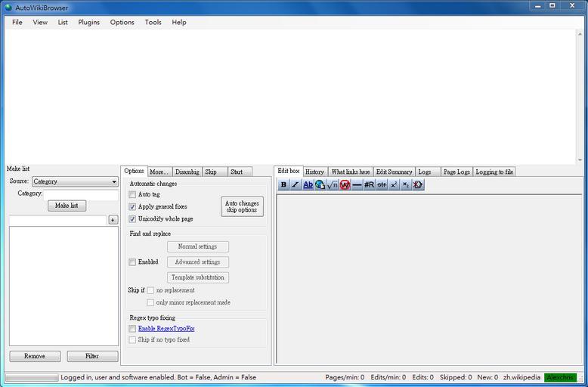Click the plus button beside the list entry field
Image resolution: width=588 pixels, height=387 pixels.
pos(113,220)
